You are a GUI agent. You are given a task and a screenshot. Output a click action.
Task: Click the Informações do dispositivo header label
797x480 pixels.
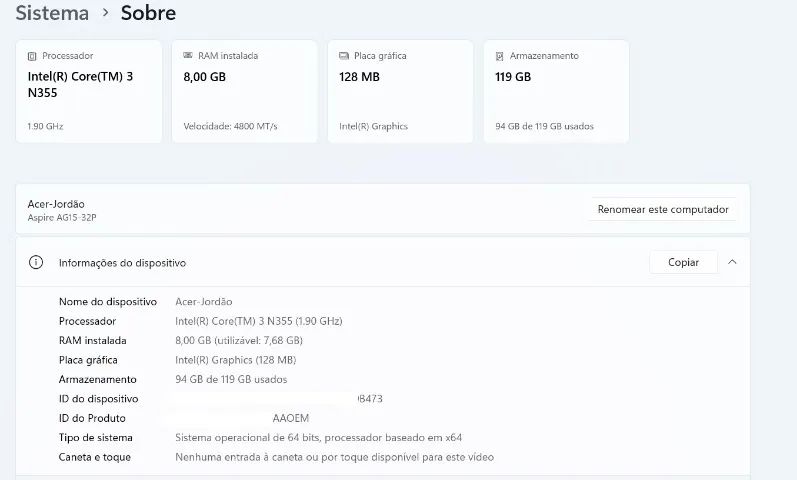(122, 263)
